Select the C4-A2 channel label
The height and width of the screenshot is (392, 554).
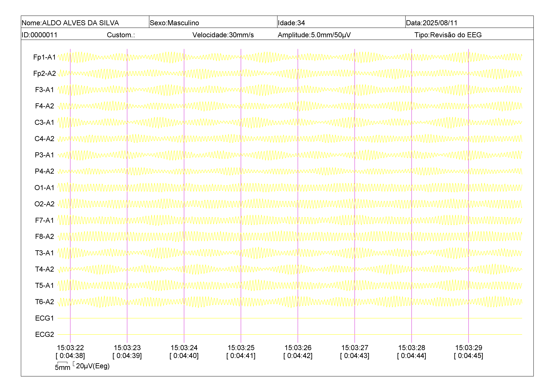pos(45,139)
